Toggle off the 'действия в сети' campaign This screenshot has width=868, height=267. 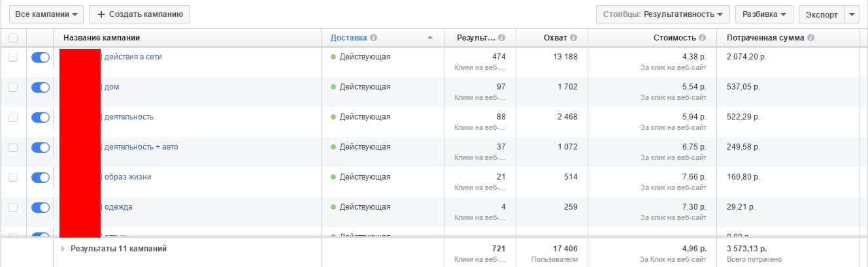click(x=41, y=57)
